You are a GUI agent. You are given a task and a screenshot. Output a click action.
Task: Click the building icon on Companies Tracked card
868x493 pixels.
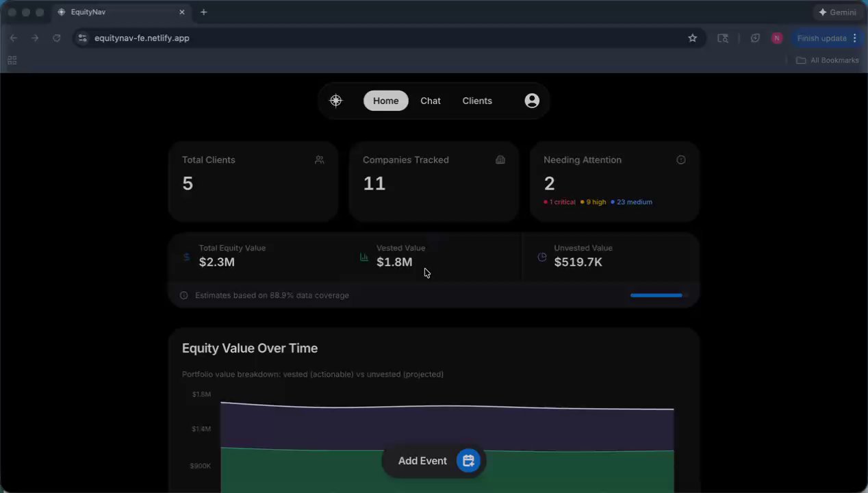coord(500,160)
